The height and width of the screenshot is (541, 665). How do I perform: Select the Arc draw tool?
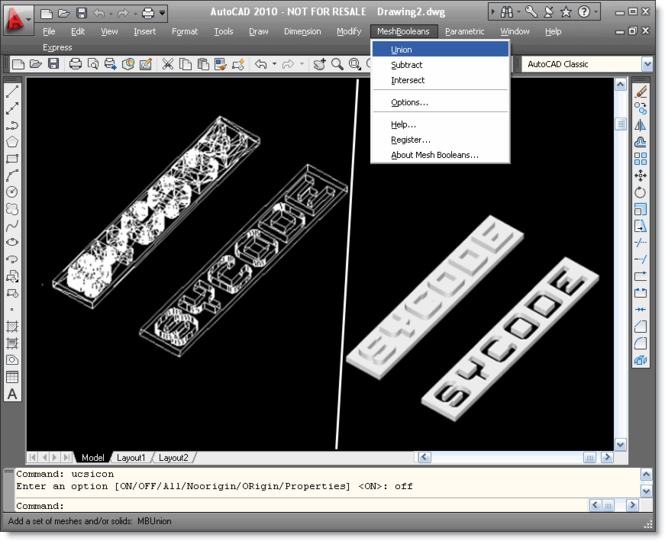click(x=12, y=175)
